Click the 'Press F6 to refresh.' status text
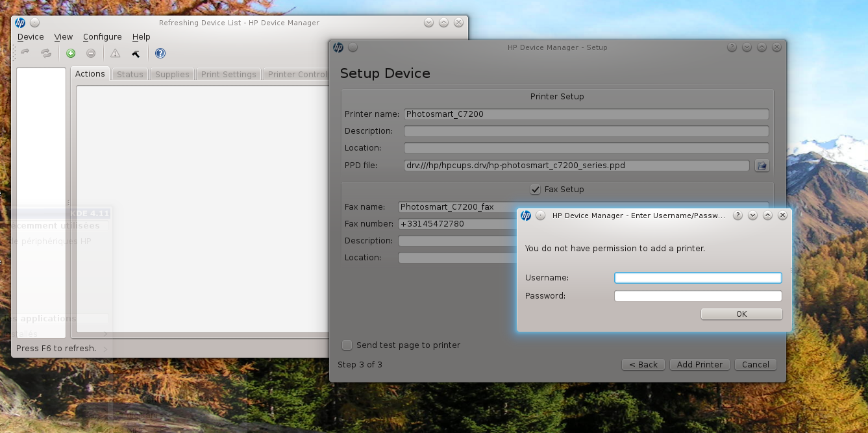Image resolution: width=868 pixels, height=433 pixels. click(56, 349)
